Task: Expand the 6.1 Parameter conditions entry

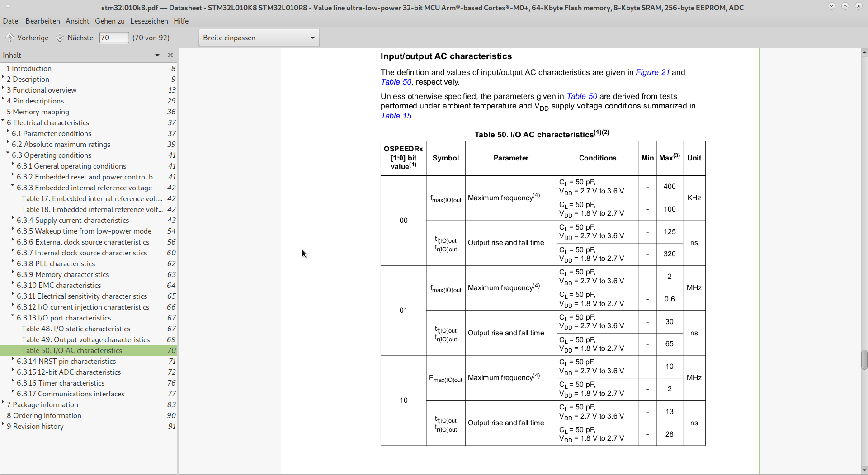Action: 8,132
